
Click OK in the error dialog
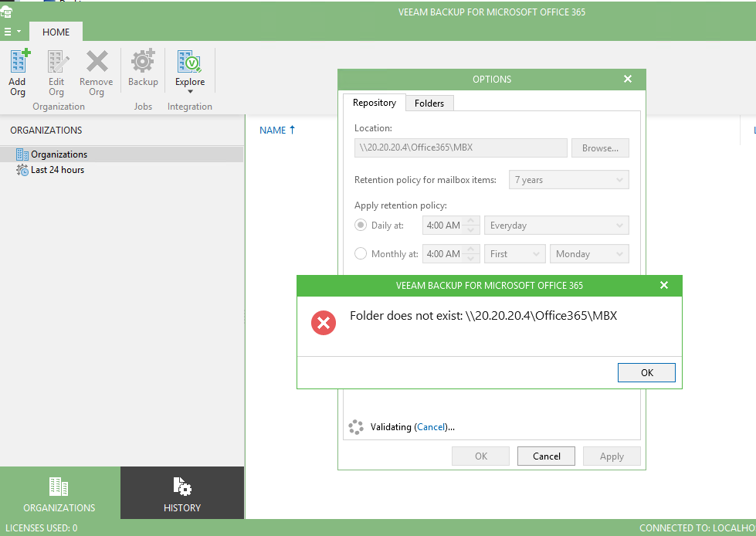pyautogui.click(x=646, y=372)
